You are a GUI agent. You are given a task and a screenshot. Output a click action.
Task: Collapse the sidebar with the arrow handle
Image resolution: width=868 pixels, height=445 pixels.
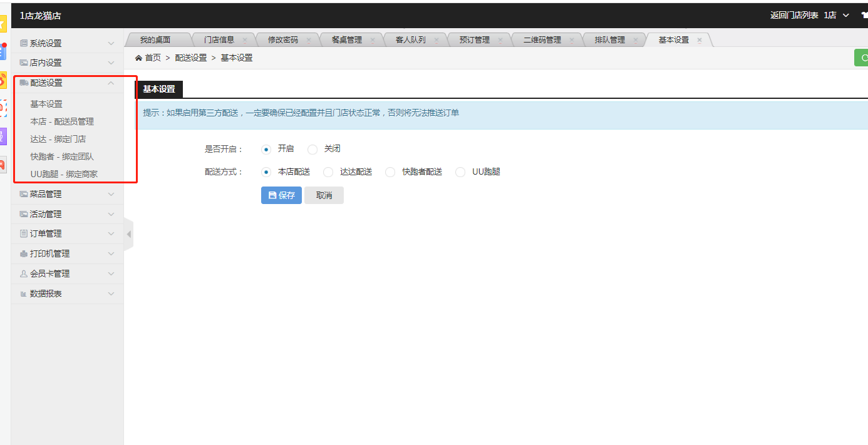point(128,234)
